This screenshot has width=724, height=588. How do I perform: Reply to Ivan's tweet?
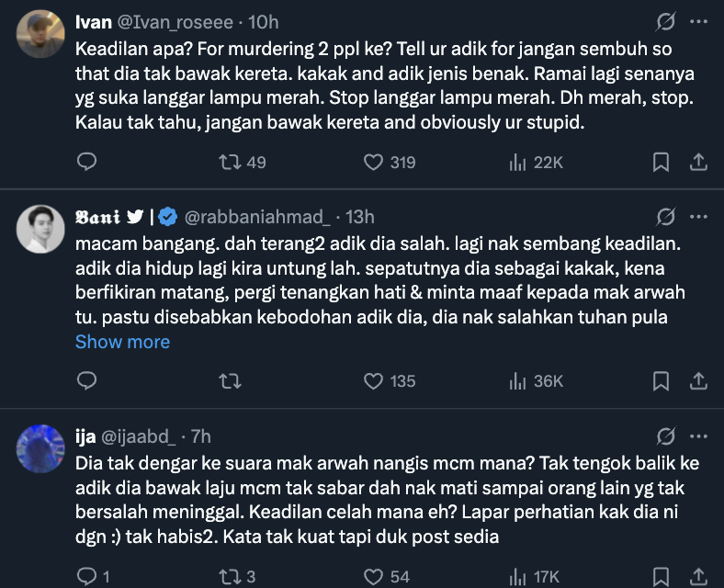pyautogui.click(x=86, y=162)
